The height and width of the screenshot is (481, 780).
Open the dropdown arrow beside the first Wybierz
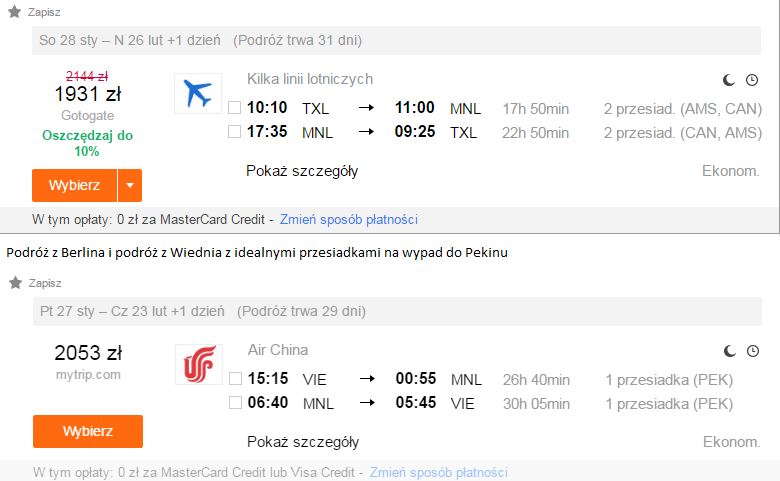point(130,185)
